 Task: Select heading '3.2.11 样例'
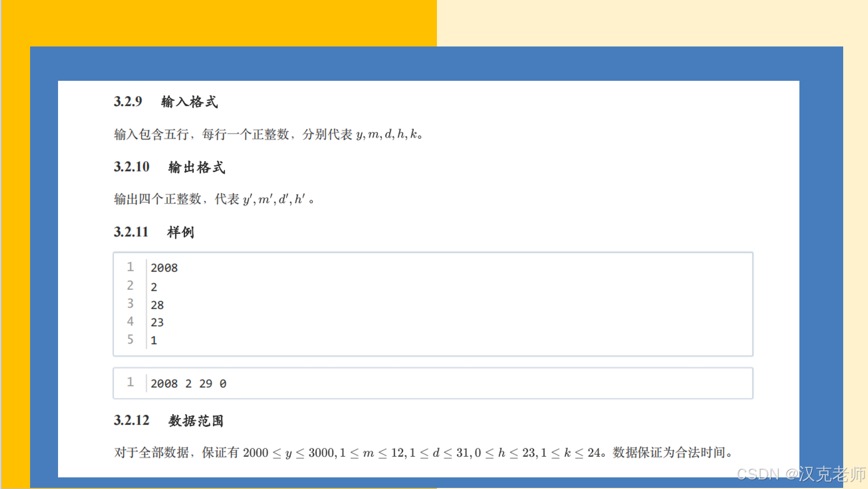tap(154, 232)
